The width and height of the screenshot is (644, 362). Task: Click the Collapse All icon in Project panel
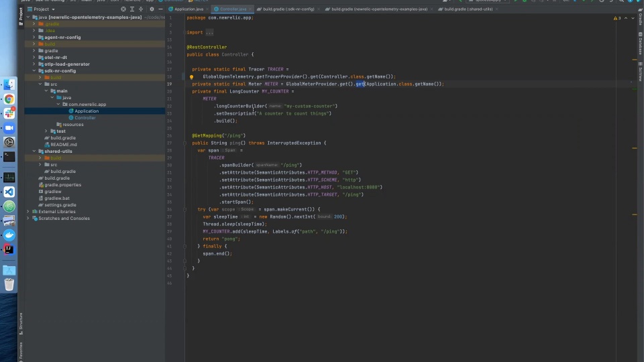point(141,9)
